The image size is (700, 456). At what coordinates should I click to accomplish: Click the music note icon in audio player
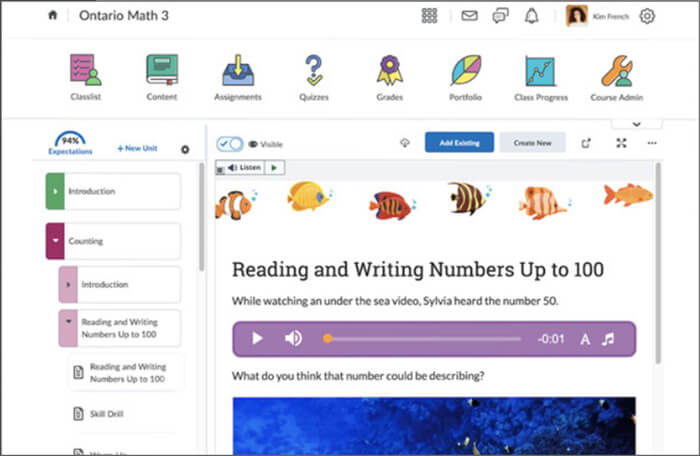click(x=608, y=339)
